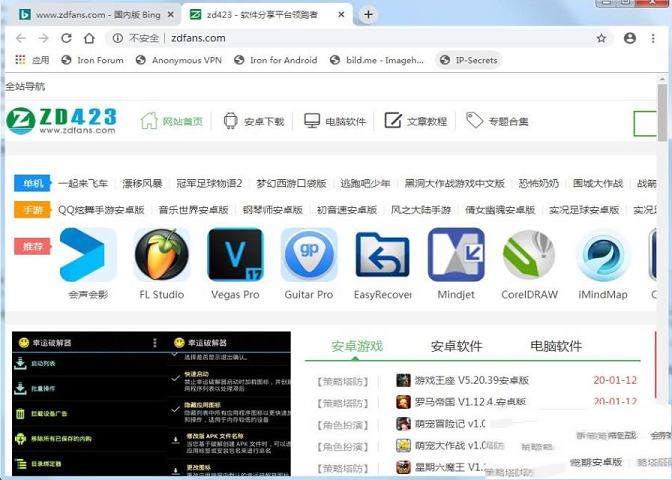672x480 pixels.
Task: Open the 恐怖奶奶 link
Action: pyautogui.click(x=539, y=183)
